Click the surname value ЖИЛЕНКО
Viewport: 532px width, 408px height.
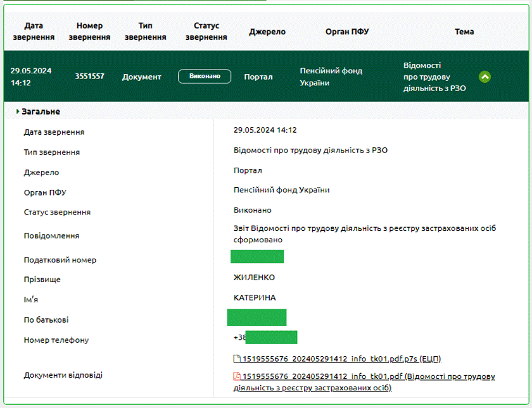[x=254, y=278]
